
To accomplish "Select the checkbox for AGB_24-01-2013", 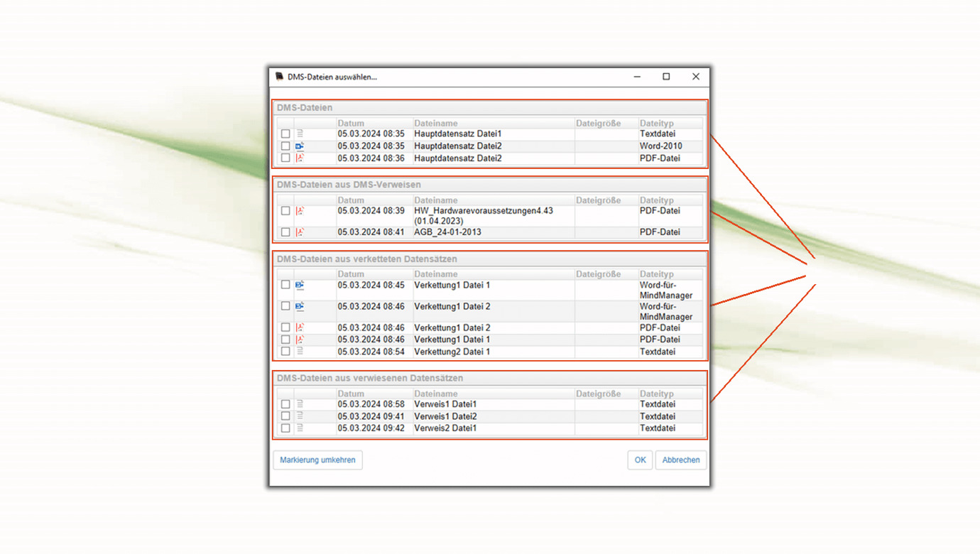I will [285, 232].
